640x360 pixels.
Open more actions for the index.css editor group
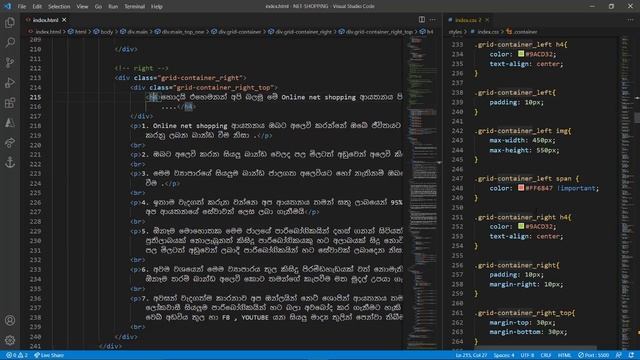click(631, 20)
